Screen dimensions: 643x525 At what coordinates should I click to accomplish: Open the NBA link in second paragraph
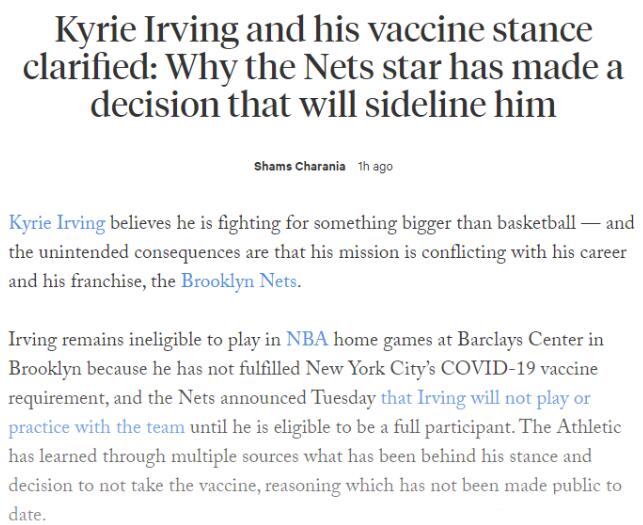coord(305,339)
